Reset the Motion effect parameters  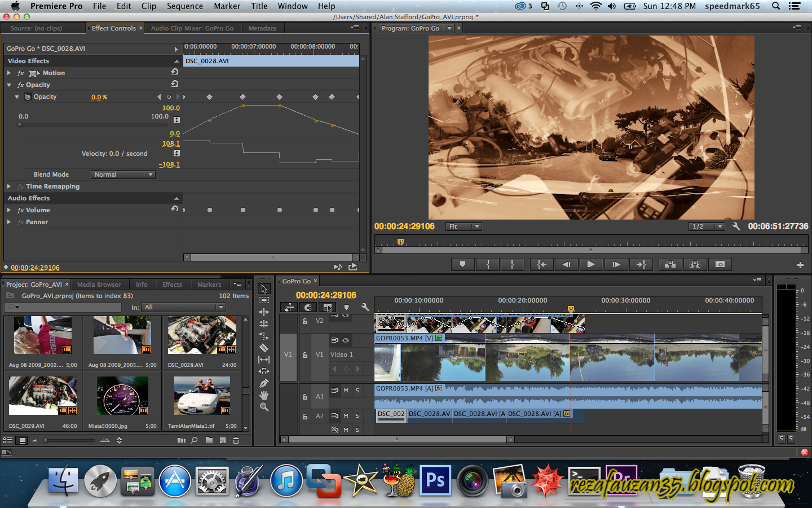coord(175,72)
